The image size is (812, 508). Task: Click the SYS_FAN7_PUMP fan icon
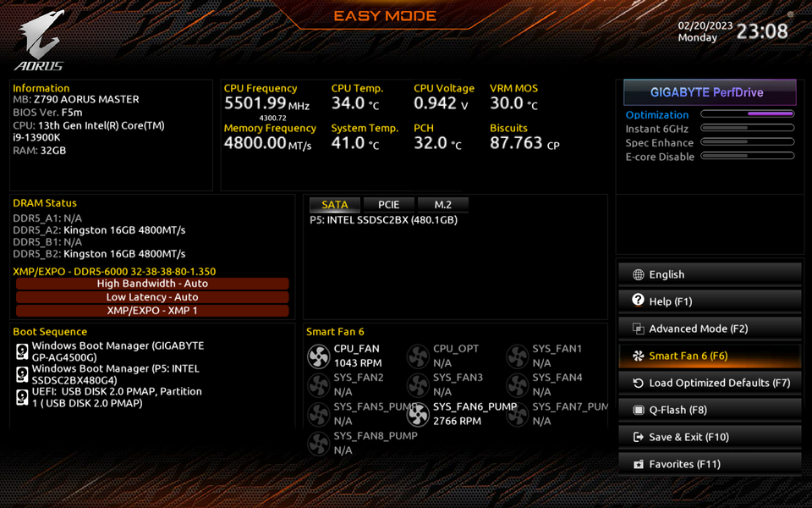(518, 415)
